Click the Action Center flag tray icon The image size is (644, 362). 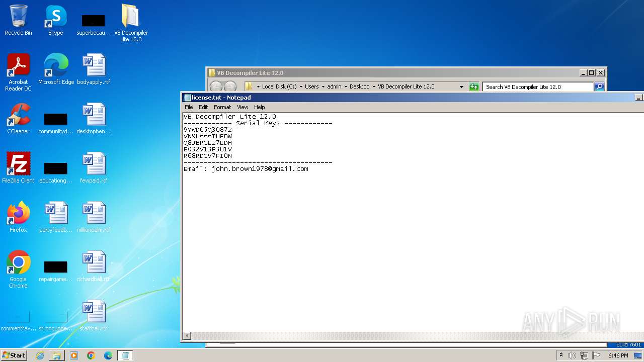click(596, 355)
